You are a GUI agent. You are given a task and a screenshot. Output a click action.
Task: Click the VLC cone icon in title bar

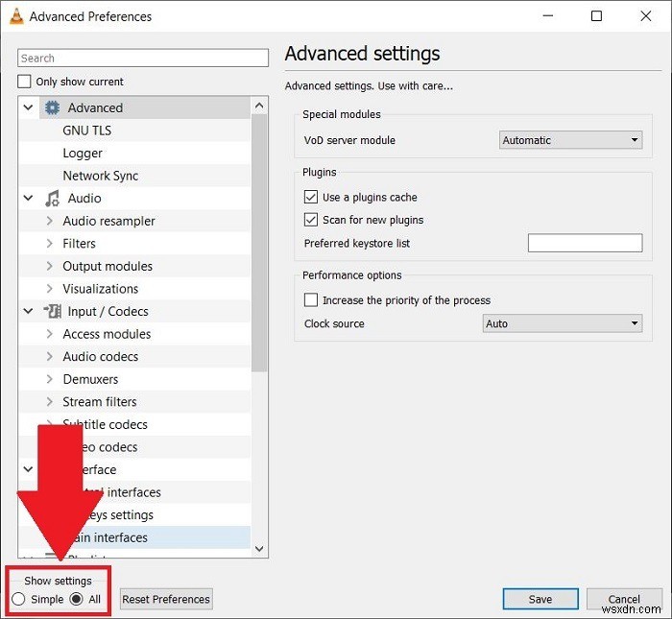click(16, 16)
